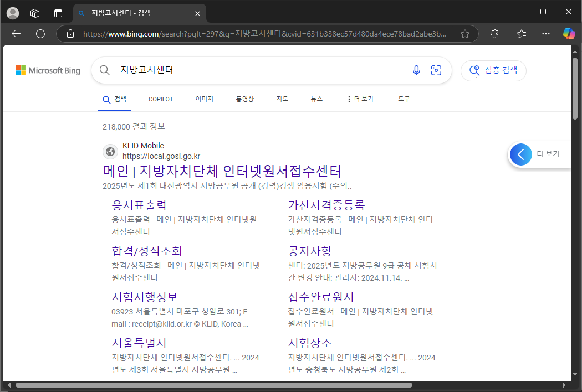Open the 공지사항 sitelink
Image resolution: width=582 pixels, height=392 pixels.
pos(310,251)
